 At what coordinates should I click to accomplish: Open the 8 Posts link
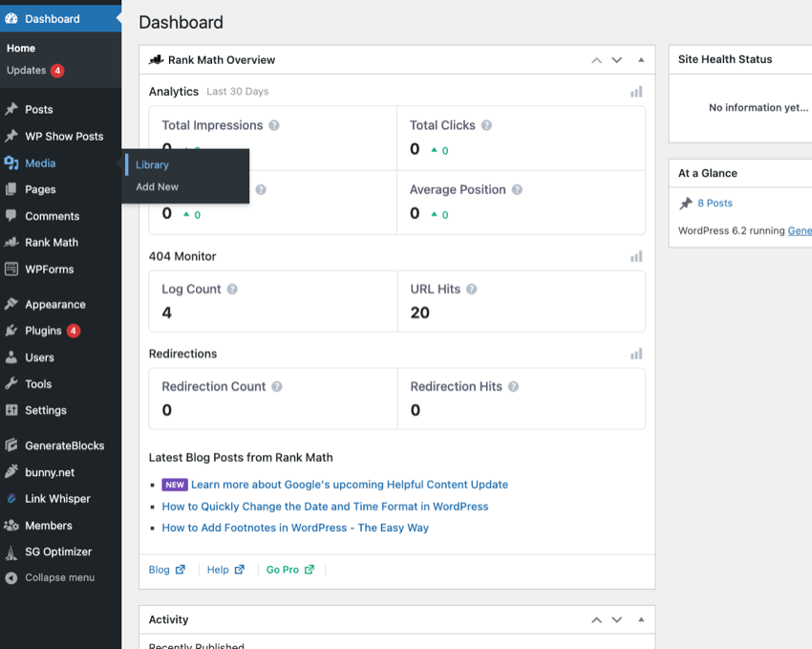[x=716, y=203]
